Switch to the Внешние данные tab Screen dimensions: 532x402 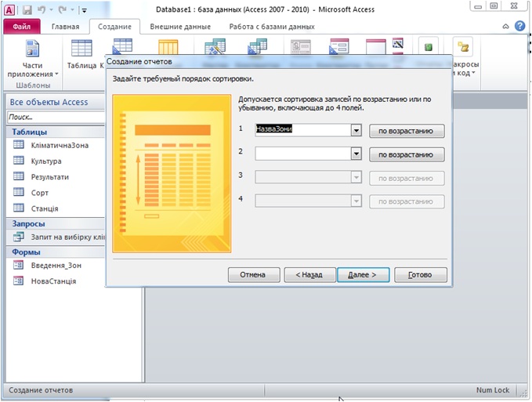pos(180,27)
